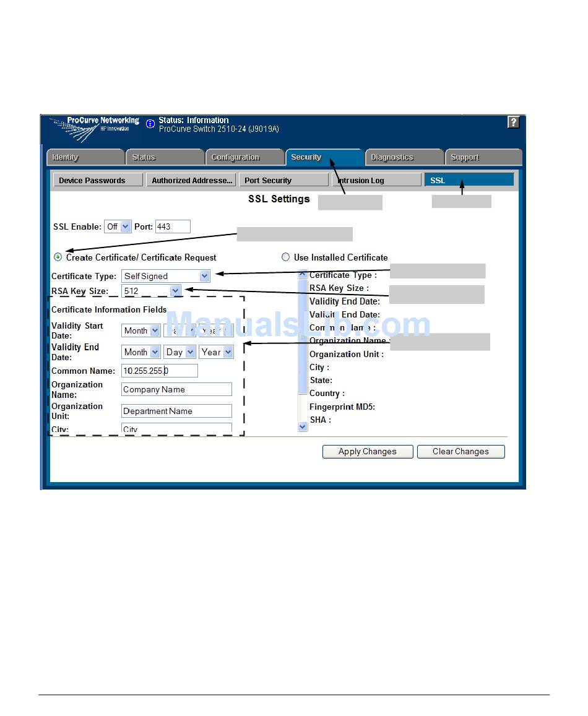Viewport: 588px width, 716px height.
Task: Click the "Fingerprint MD5:" label
Action: point(342,407)
